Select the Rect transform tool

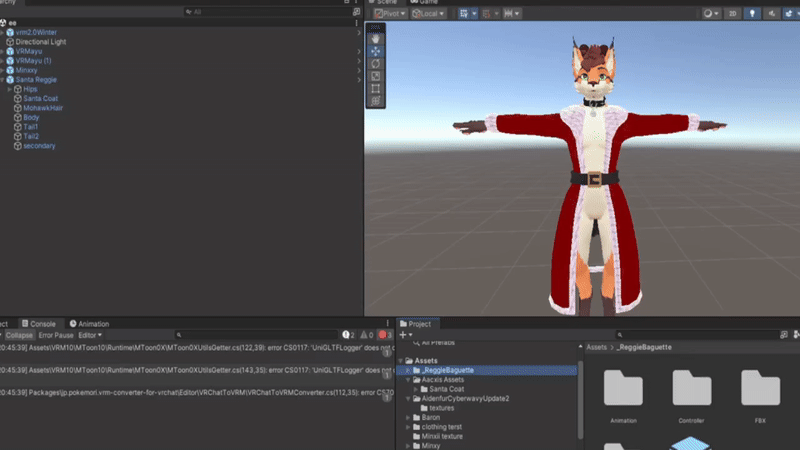pos(376,88)
